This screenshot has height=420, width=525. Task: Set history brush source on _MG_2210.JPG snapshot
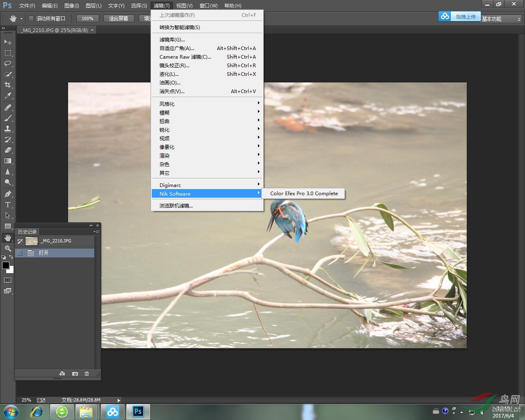[x=20, y=241]
